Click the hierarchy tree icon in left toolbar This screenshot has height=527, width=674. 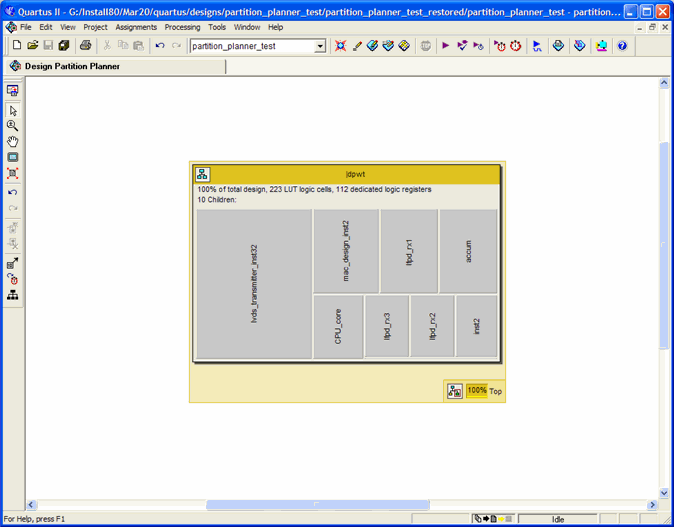click(13, 295)
